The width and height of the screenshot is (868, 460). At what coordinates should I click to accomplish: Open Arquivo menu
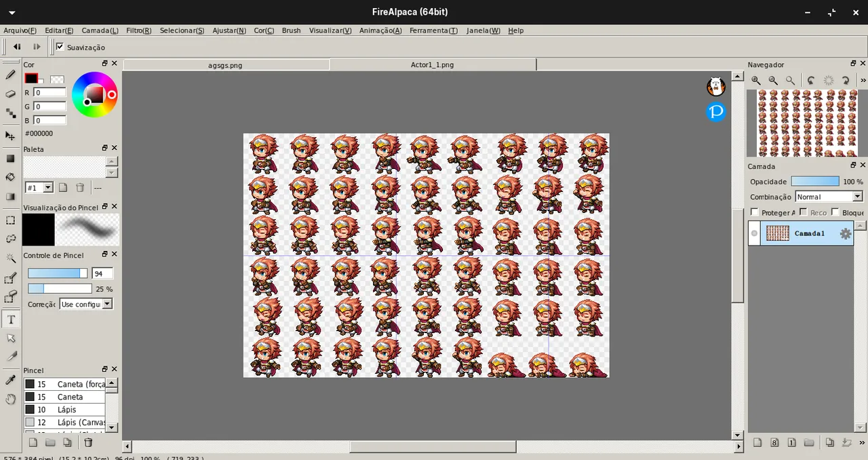tap(20, 31)
